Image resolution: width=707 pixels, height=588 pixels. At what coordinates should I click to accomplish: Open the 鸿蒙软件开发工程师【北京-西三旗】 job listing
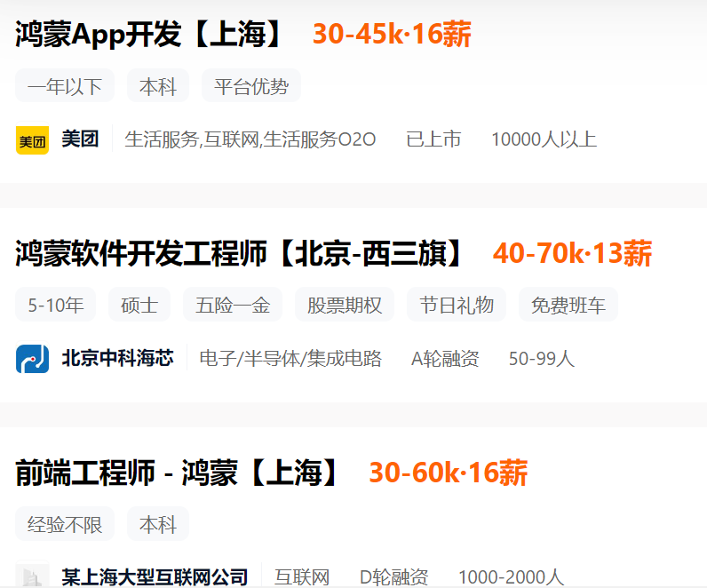point(240,253)
